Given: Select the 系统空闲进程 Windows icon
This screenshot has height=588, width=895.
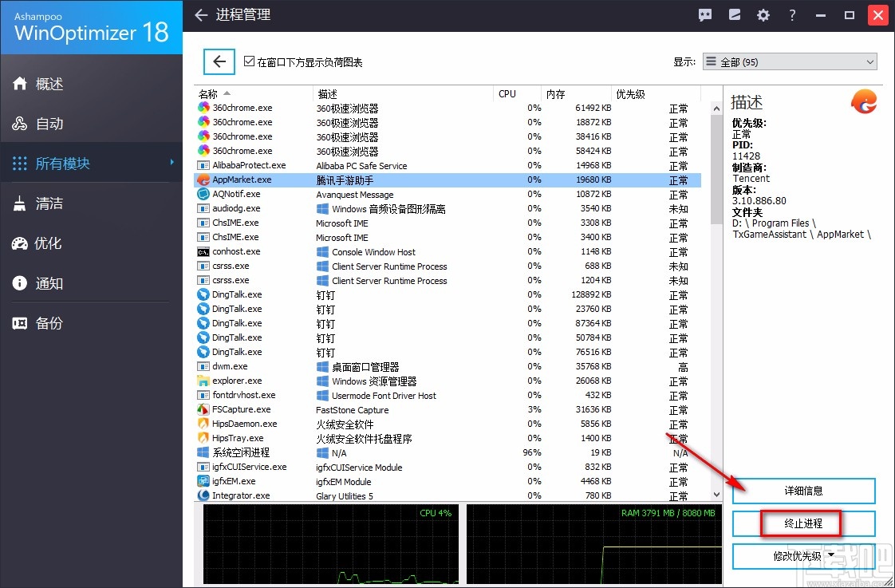Looking at the screenshot, I should coord(203,452).
